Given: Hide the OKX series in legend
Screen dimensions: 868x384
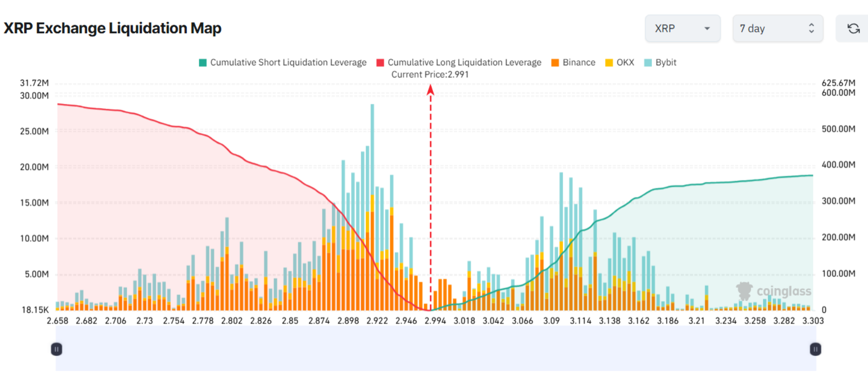Looking at the screenshot, I should click(625, 62).
